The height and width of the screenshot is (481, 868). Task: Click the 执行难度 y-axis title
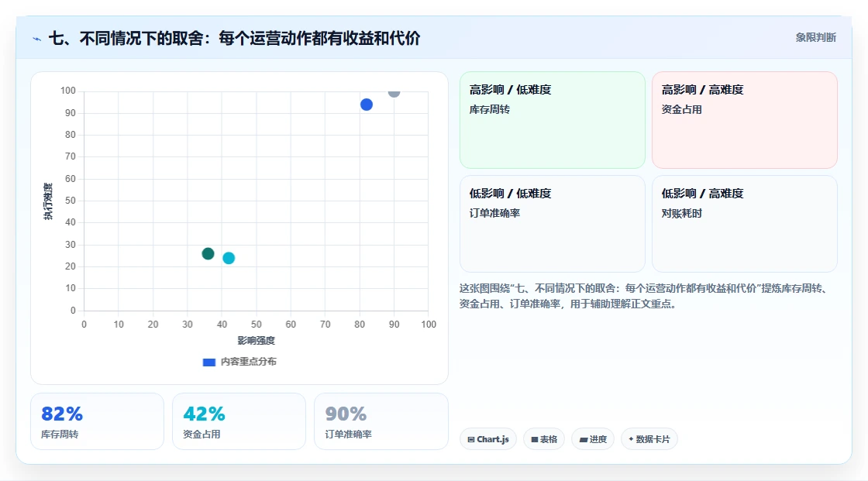[x=48, y=201]
